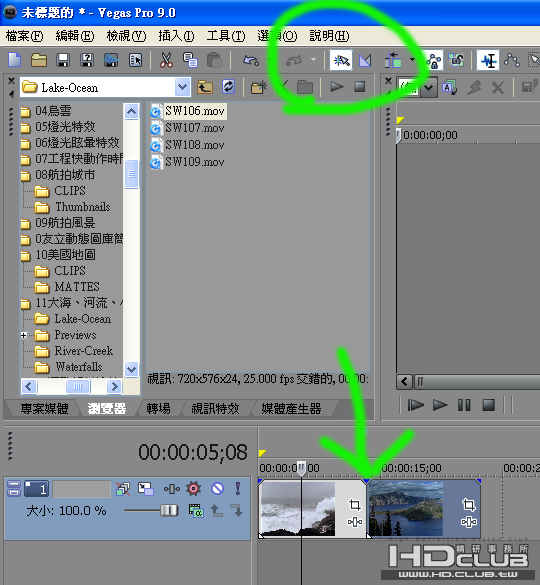This screenshot has width=540, height=585.
Task: Open Track FX on track 1
Action: (x=172, y=489)
